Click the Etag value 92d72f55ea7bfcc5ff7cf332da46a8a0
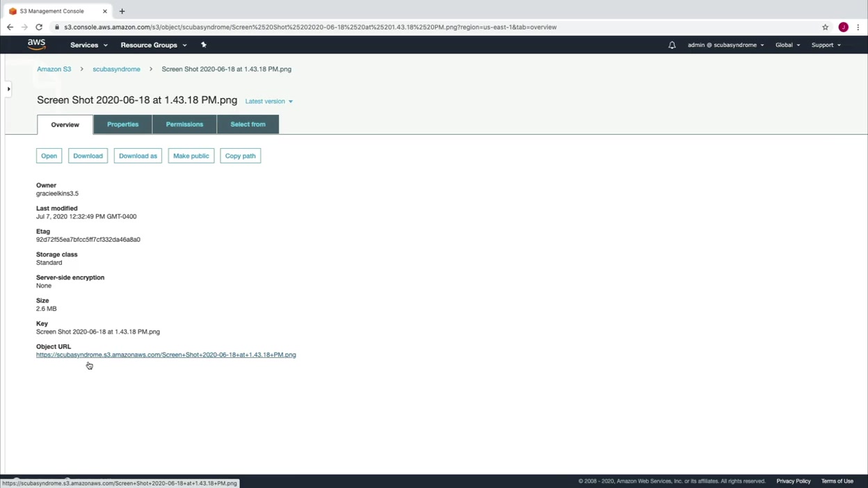868x488 pixels. tap(88, 240)
